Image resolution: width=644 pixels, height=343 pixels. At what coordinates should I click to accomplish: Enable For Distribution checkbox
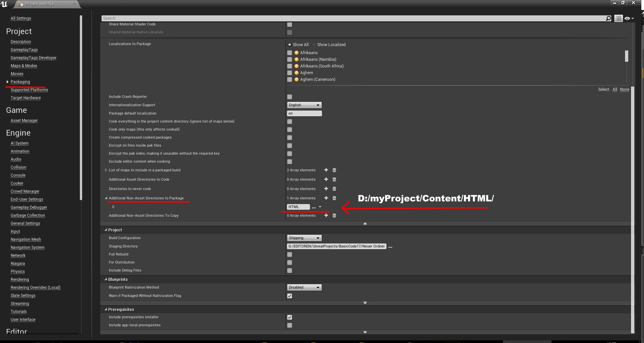coord(290,263)
